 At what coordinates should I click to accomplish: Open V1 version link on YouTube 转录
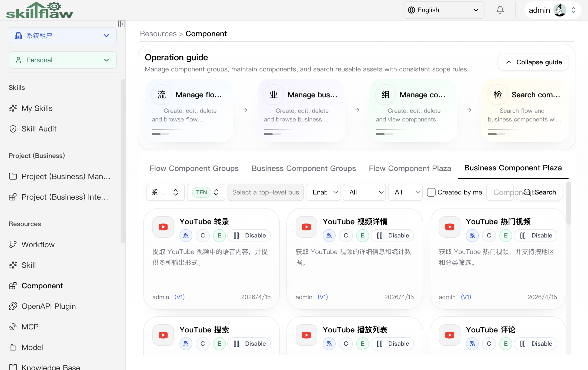[179, 297]
